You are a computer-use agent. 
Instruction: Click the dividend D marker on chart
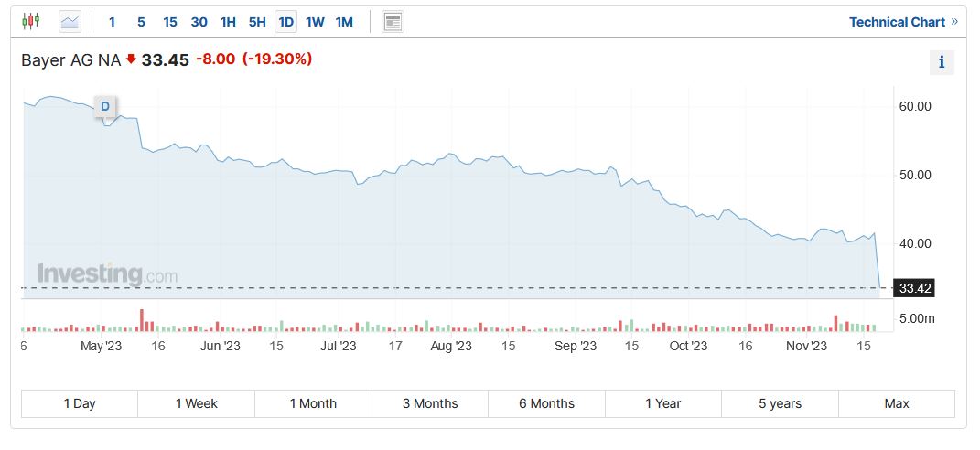tap(105, 106)
